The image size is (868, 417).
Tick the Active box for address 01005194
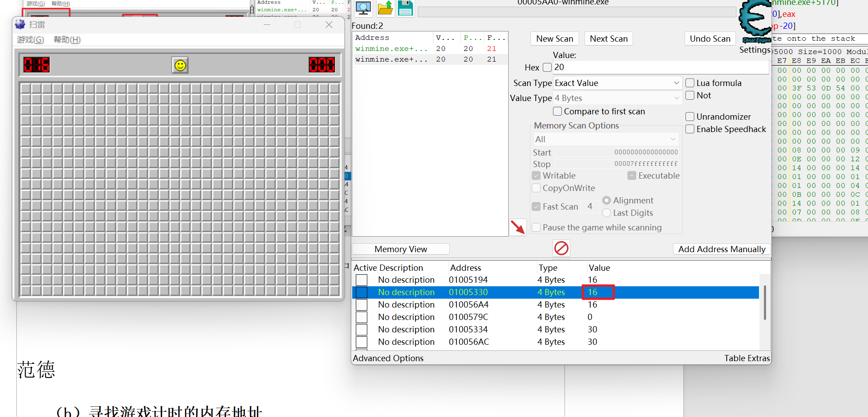point(362,280)
